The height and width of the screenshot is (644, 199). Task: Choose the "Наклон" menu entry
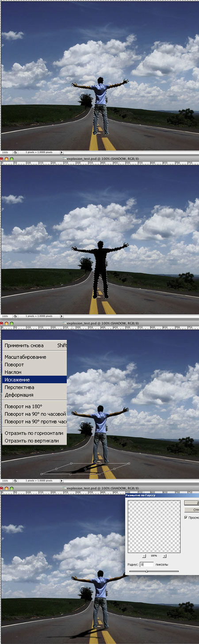(34, 372)
